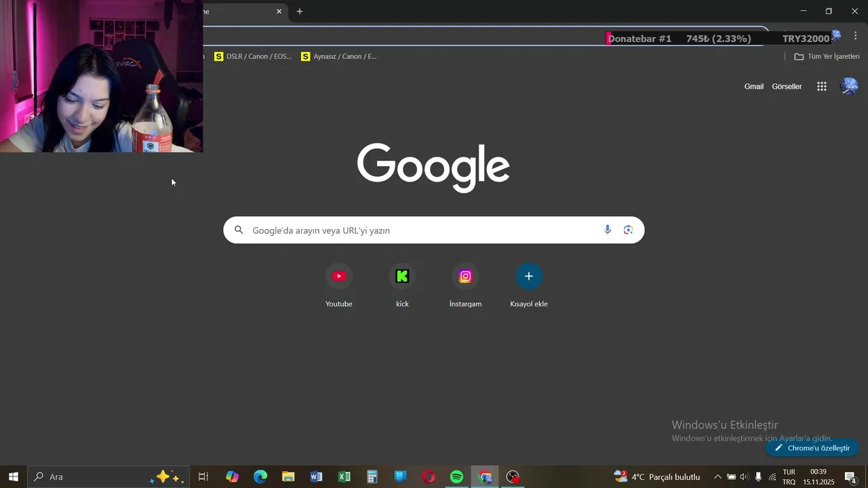Viewport: 868px width, 488px height.
Task: Open Microsoft Edge from the taskbar
Action: pos(260,476)
